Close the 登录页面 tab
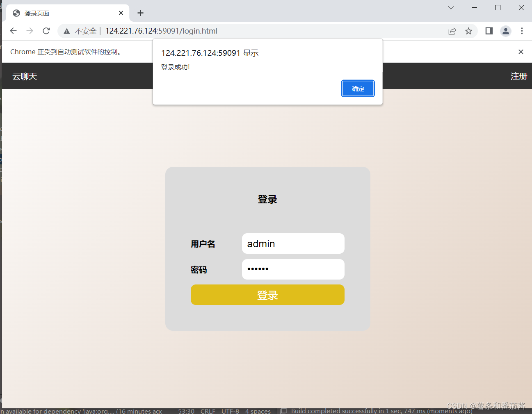532x414 pixels. [x=121, y=13]
